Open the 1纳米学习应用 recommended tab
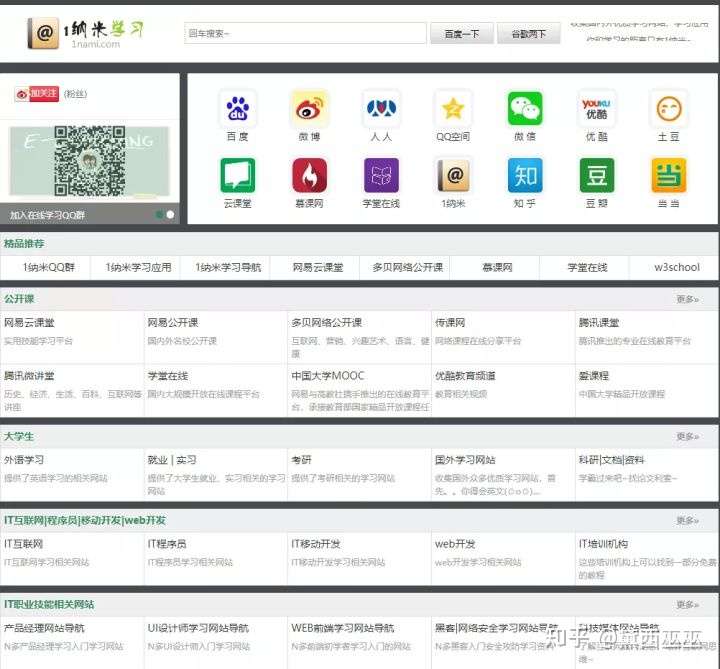This screenshot has height=669, width=720. [x=138, y=267]
